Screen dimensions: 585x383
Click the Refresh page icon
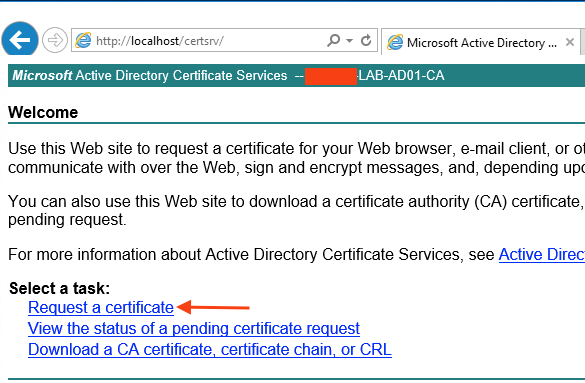tap(366, 40)
